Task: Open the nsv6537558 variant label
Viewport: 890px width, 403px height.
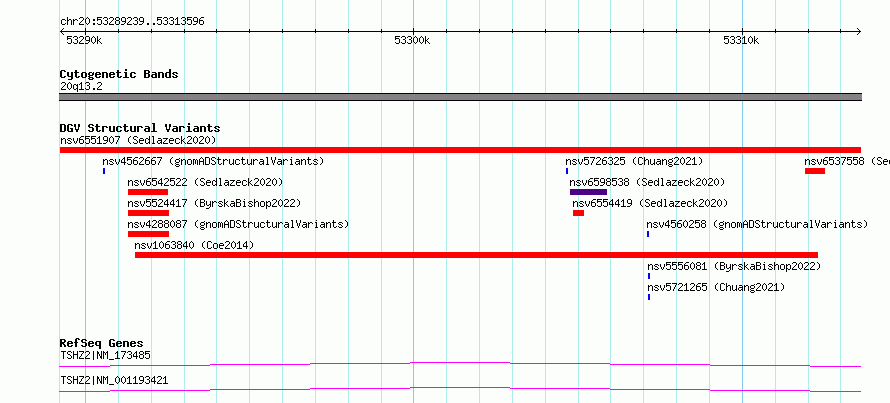Action: (x=847, y=161)
